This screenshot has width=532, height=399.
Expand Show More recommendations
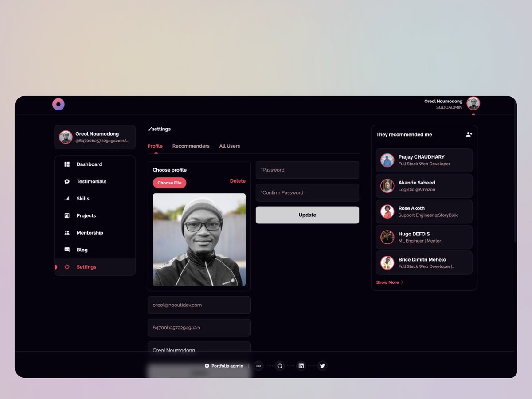(387, 282)
